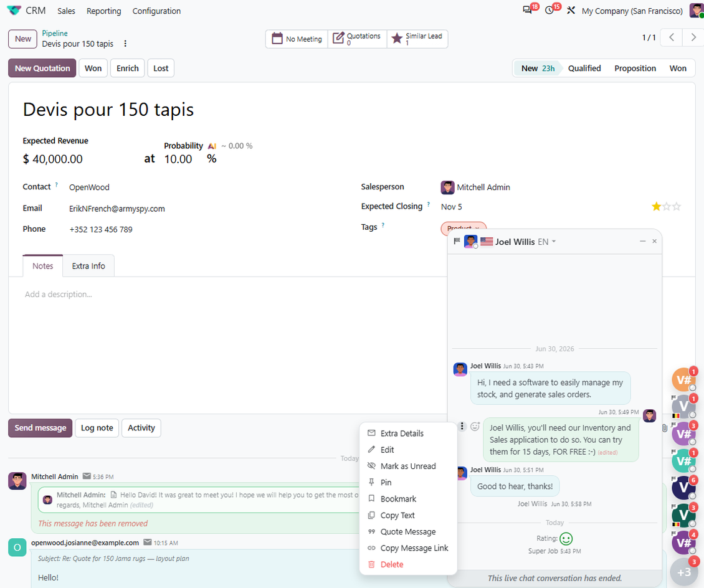Open user avatar menu in top bar

[697, 11]
